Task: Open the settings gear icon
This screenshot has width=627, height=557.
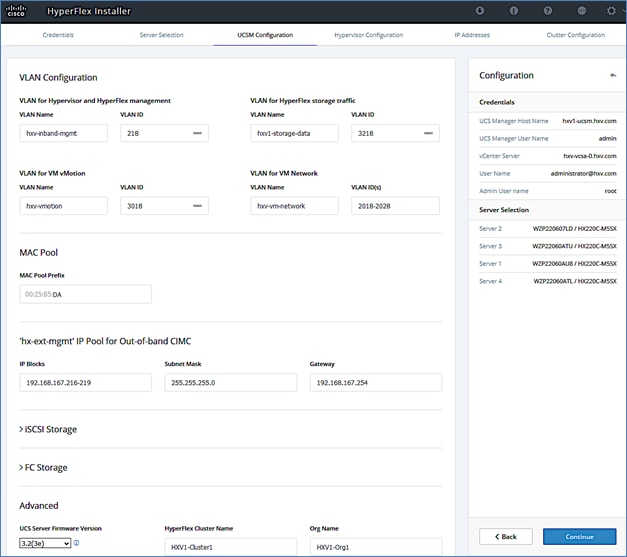Action: (x=611, y=11)
